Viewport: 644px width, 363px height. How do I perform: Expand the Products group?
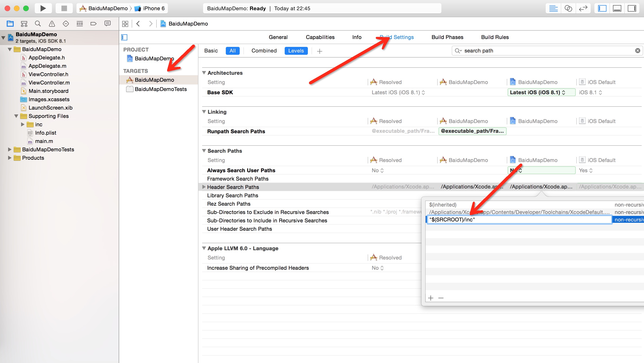tap(10, 158)
